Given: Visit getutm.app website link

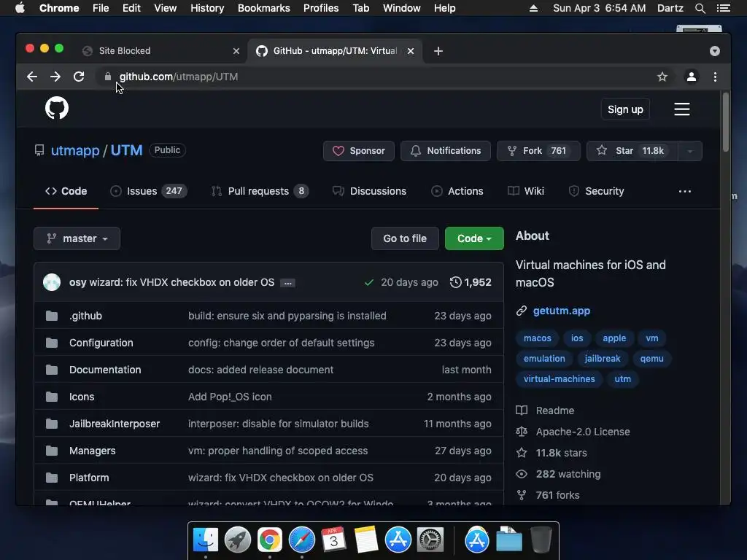Looking at the screenshot, I should pyautogui.click(x=561, y=311).
